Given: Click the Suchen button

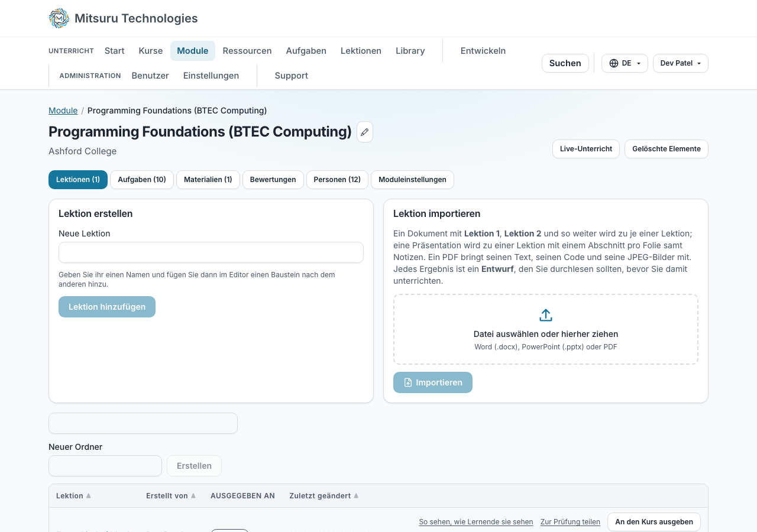Looking at the screenshot, I should tap(565, 63).
